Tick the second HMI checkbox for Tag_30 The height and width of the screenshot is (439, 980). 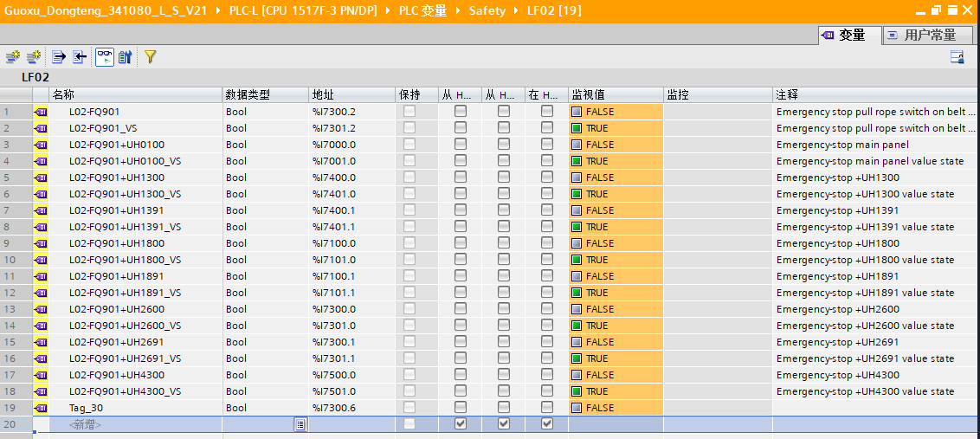point(504,408)
